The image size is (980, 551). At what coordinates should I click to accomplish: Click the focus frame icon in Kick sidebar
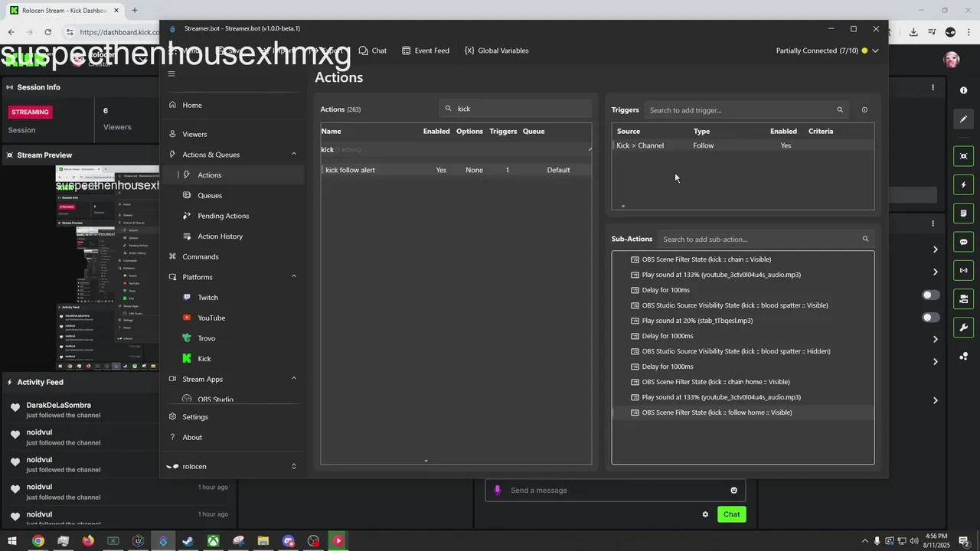pyautogui.click(x=963, y=156)
